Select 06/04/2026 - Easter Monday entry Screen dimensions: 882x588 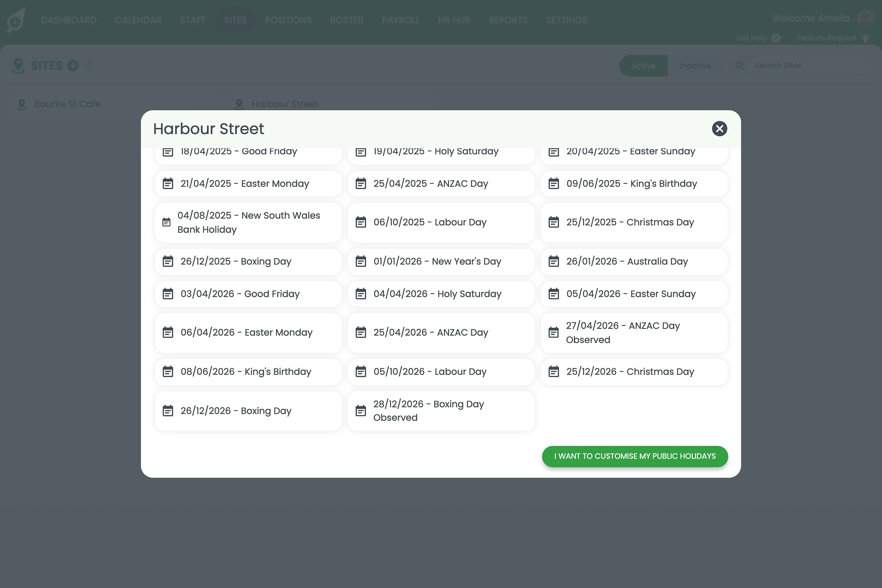[248, 333]
